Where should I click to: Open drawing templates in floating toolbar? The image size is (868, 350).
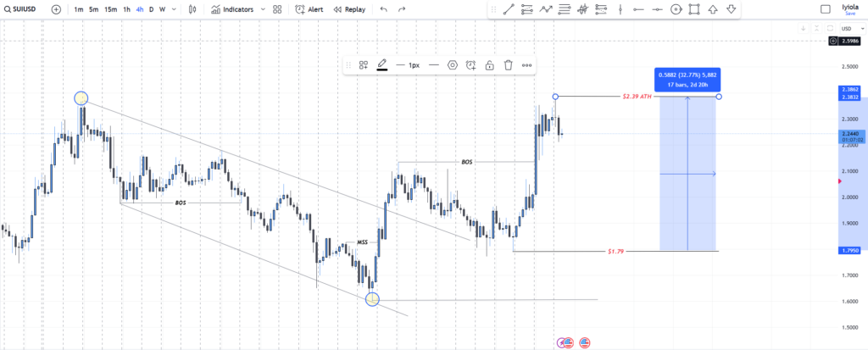[364, 65]
